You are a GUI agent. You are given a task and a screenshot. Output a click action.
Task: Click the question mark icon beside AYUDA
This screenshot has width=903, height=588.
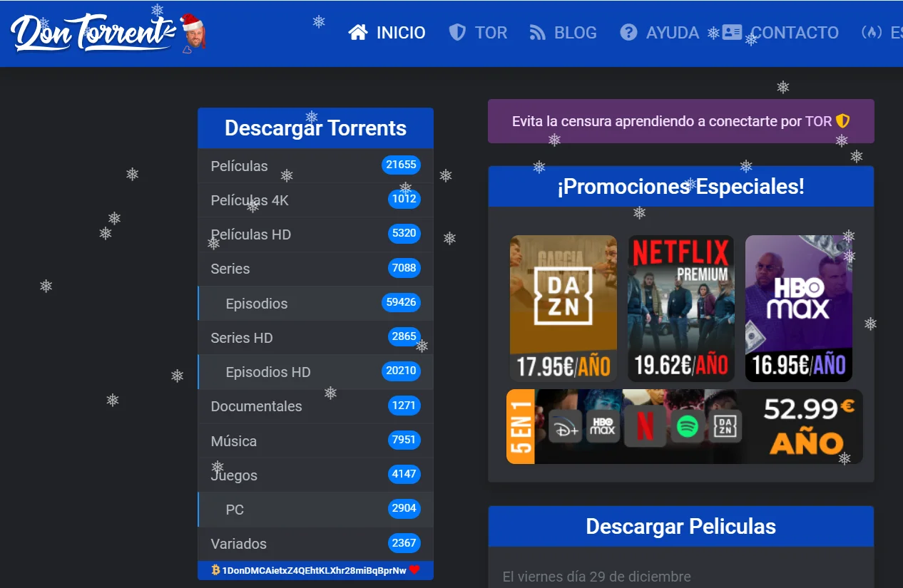628,32
